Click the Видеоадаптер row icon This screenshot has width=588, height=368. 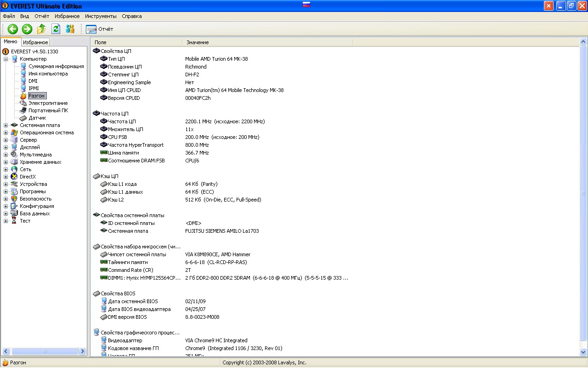pos(104,340)
